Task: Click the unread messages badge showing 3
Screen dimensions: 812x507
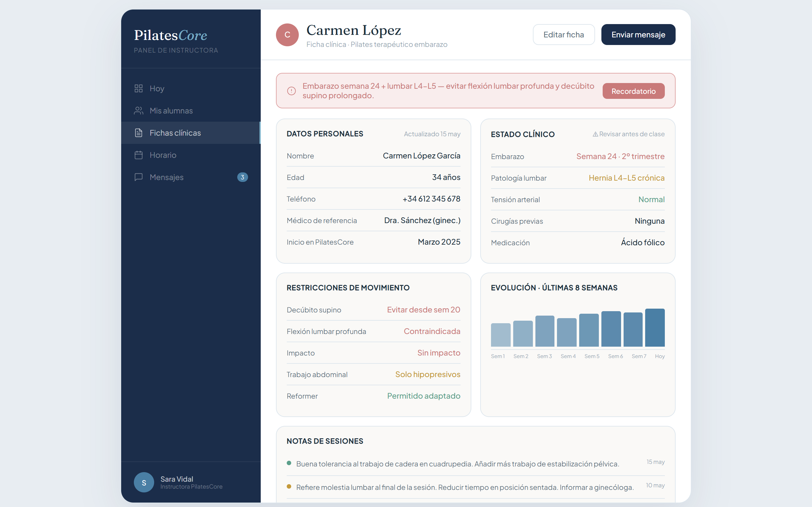Action: (x=243, y=177)
